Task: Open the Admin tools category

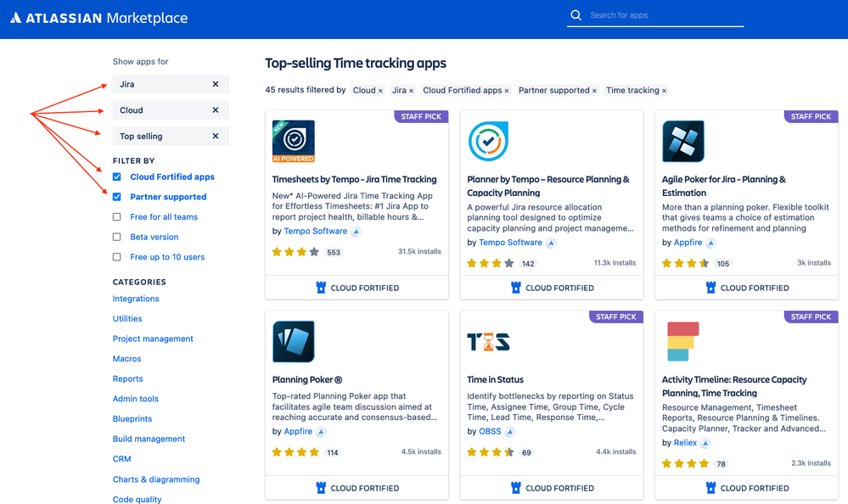Action: pos(135,399)
